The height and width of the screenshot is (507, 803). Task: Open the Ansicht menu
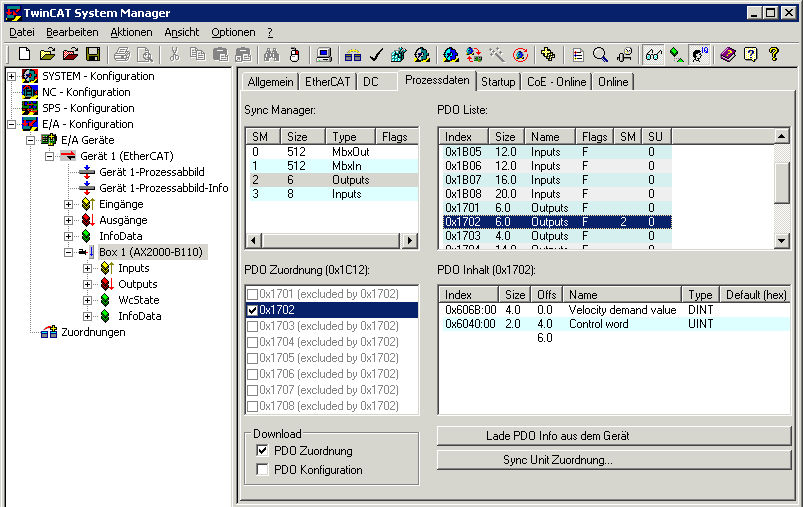coord(182,32)
